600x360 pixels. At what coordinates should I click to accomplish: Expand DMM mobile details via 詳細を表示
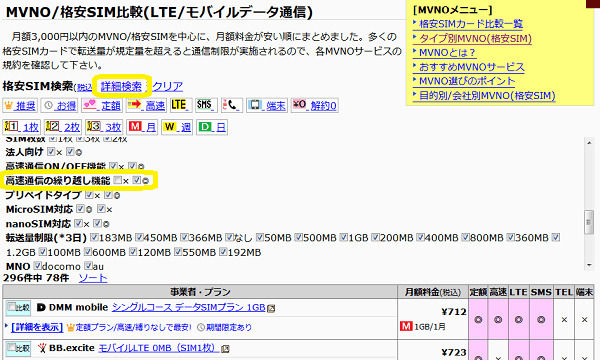pos(37,327)
